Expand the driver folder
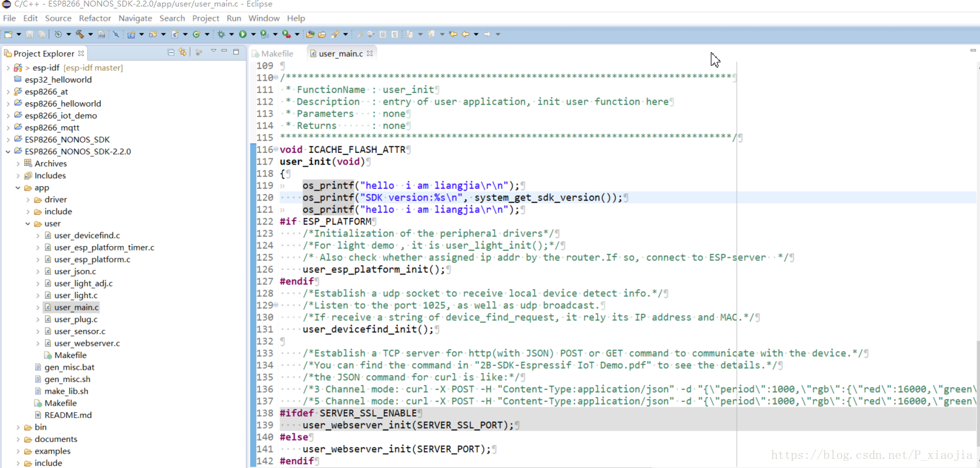This screenshot has width=980, height=468. click(x=28, y=199)
